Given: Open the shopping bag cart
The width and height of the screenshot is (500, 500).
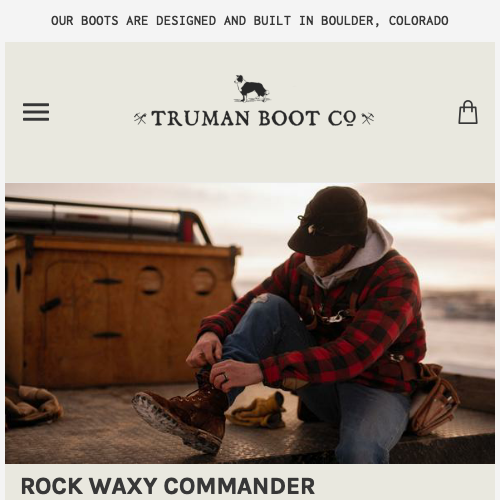Looking at the screenshot, I should pyautogui.click(x=468, y=112).
